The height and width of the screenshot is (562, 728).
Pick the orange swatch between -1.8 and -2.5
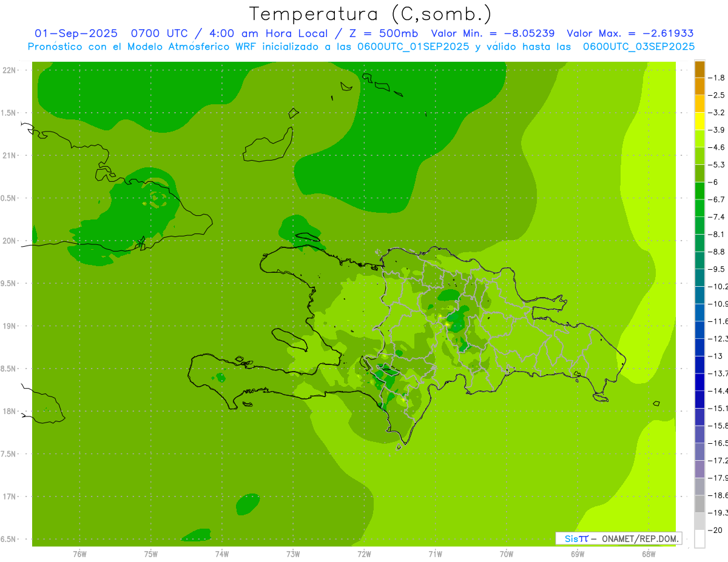(x=699, y=87)
